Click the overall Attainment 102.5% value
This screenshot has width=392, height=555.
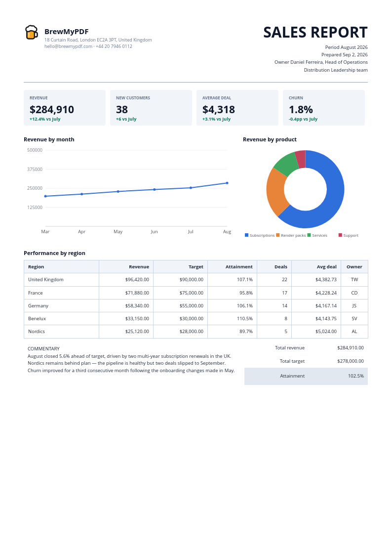point(356,376)
